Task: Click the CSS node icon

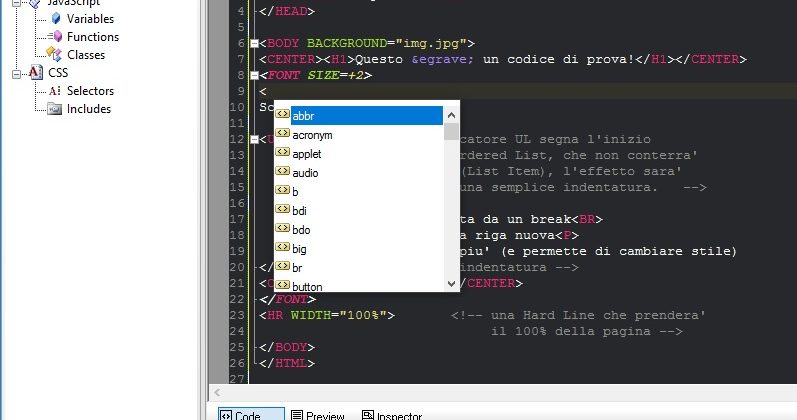Action: pos(35,72)
